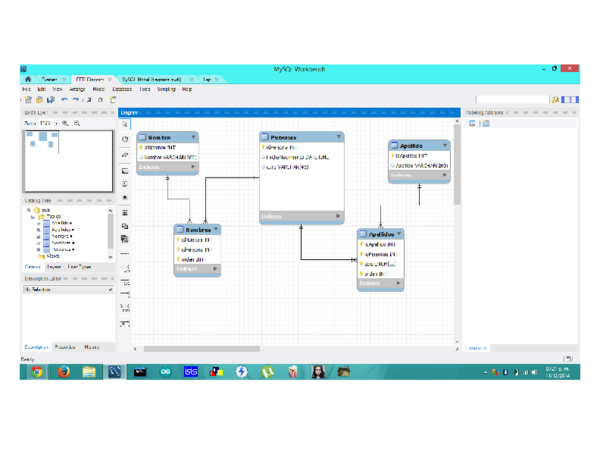600x464 pixels.
Task: Click the save model toolbar icon
Action: tap(51, 100)
